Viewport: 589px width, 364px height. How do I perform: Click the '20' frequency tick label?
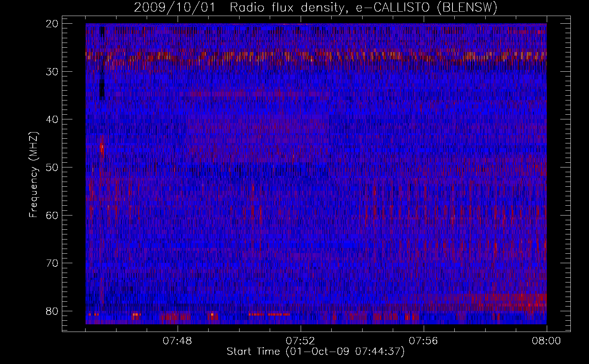click(x=52, y=24)
